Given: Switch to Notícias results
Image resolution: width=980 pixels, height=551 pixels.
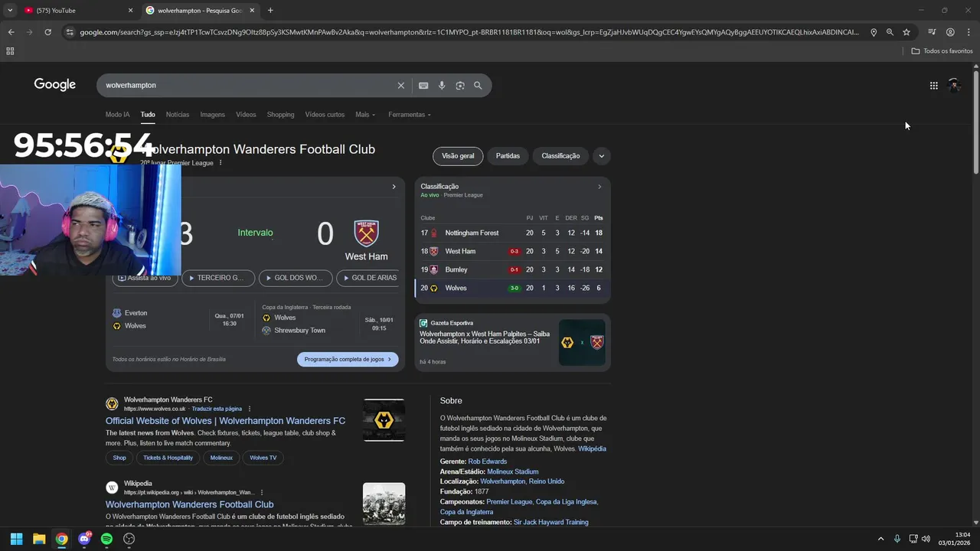Looking at the screenshot, I should click(178, 115).
